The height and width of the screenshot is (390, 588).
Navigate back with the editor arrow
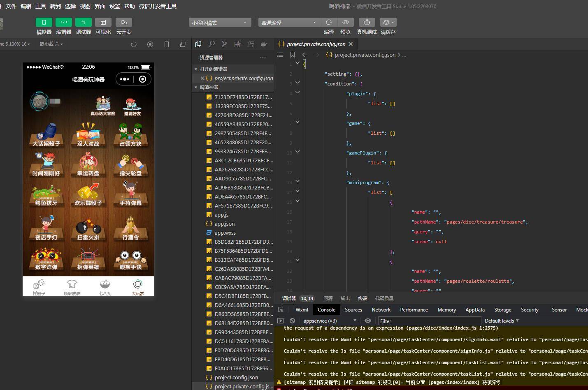click(305, 55)
